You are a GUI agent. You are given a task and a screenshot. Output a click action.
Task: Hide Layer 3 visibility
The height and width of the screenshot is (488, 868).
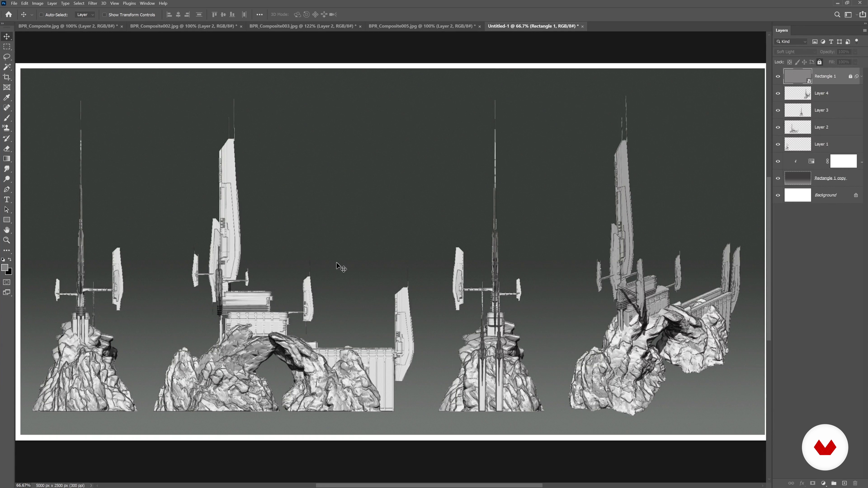(x=778, y=110)
